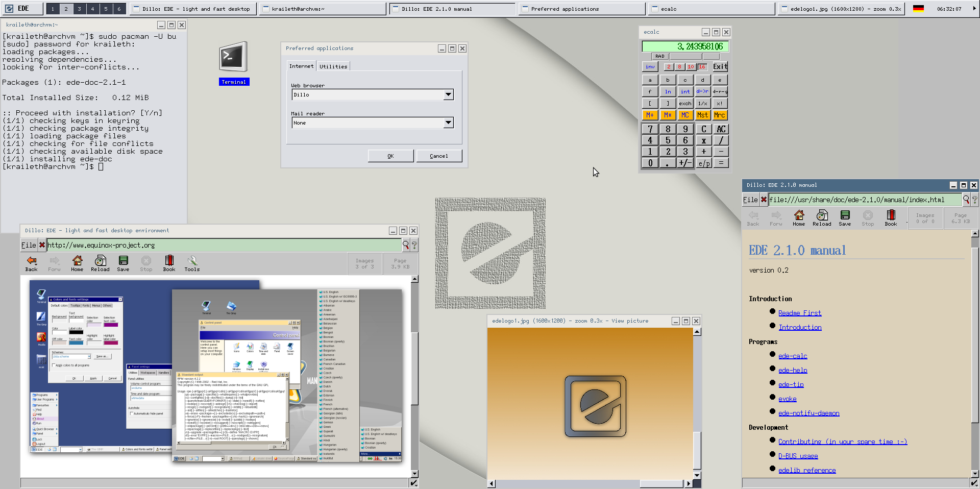Clear URL with red X in equinox-project window
Viewport: 980px width, 489px height.
click(x=42, y=245)
